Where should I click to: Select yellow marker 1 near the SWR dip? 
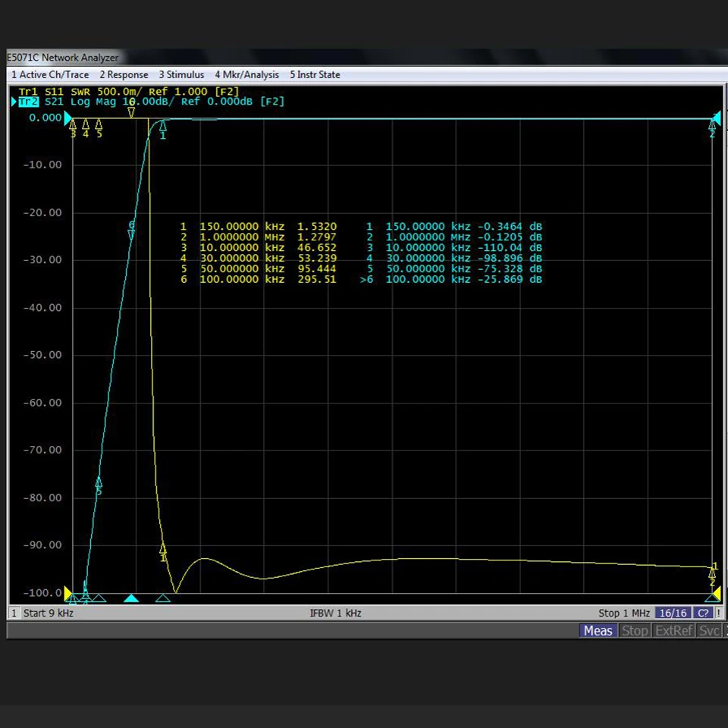[163, 553]
